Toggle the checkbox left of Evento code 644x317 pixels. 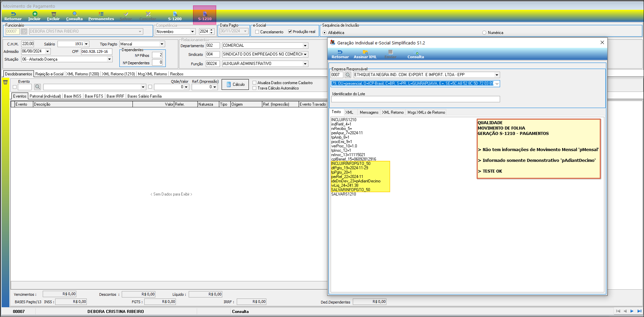pyautogui.click(x=14, y=87)
